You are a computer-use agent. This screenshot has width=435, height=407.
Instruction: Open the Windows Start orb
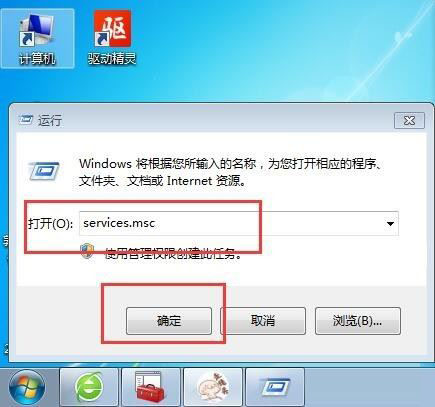click(x=27, y=388)
